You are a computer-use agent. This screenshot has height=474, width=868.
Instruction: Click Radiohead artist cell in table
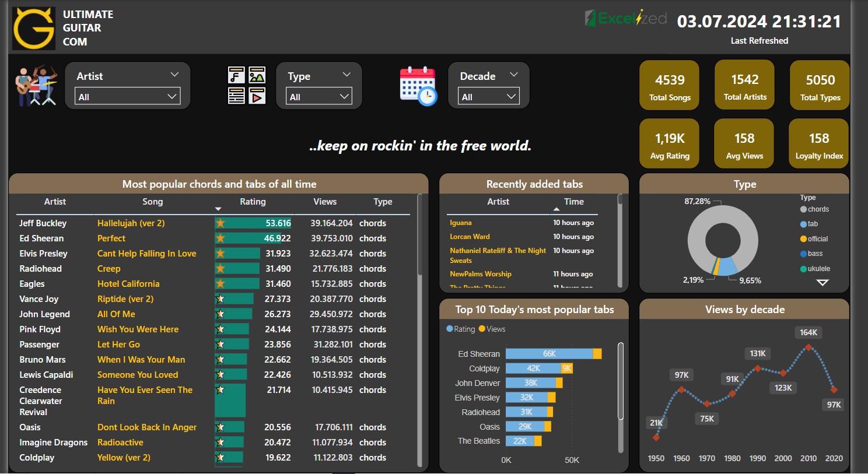pos(40,269)
